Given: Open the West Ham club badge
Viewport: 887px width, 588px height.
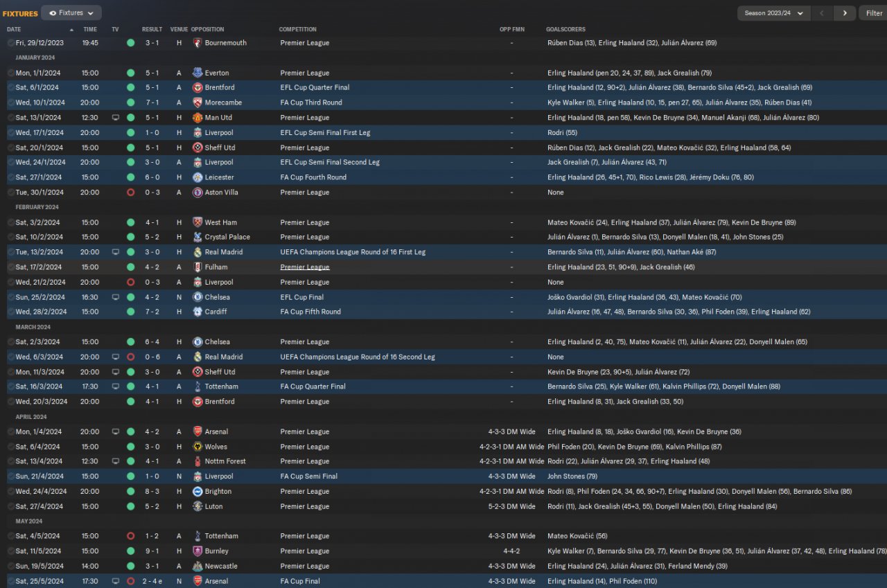Looking at the screenshot, I should tap(197, 222).
